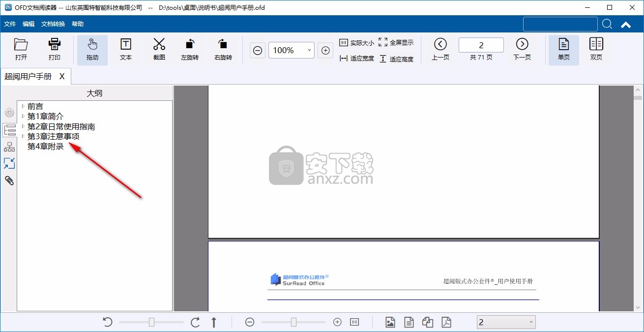Export to PDF via bottom bar icon
The width and height of the screenshot is (644, 332).
tap(446, 322)
